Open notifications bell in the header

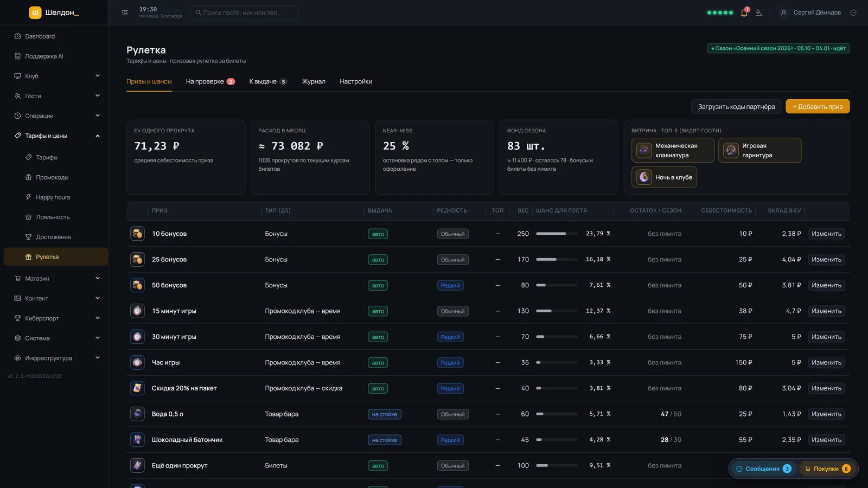pyautogui.click(x=744, y=12)
